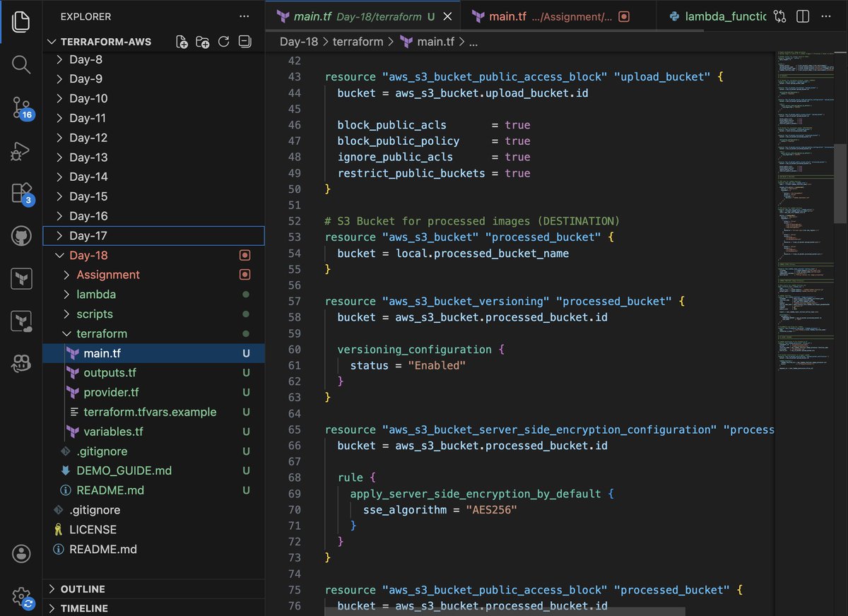Click the minimap code overview
Screen dimensions: 848x616
click(803, 212)
